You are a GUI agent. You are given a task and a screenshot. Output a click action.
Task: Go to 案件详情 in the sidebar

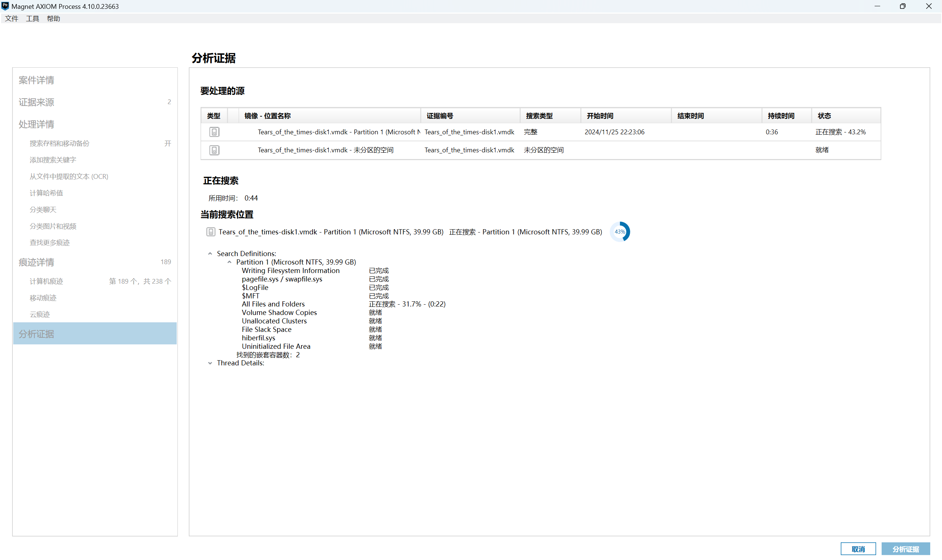point(36,80)
